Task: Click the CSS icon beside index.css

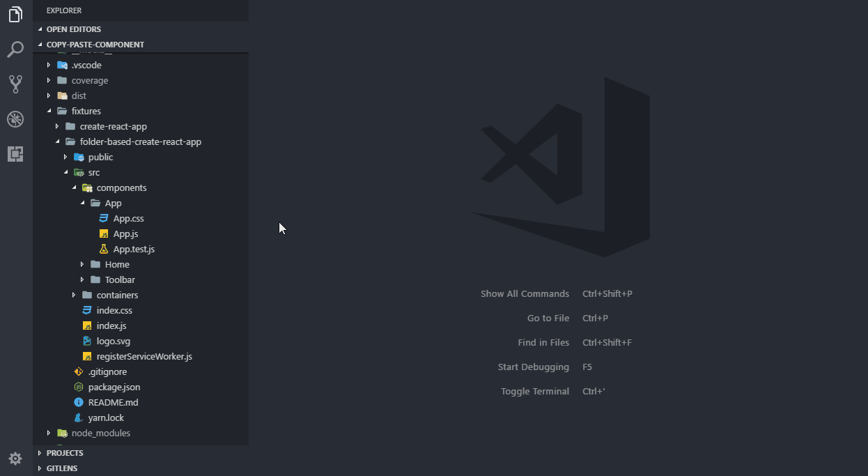Action: tap(87, 310)
